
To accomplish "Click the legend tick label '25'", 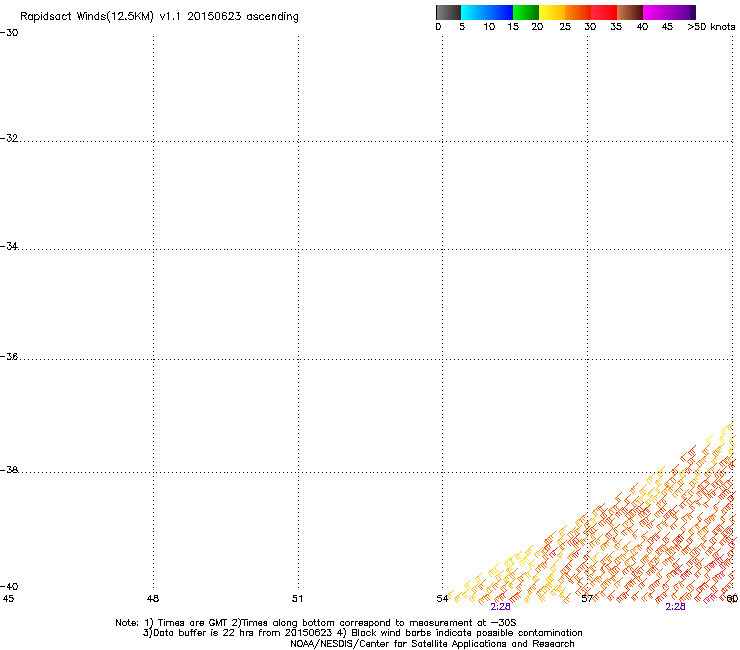I will pos(565,27).
